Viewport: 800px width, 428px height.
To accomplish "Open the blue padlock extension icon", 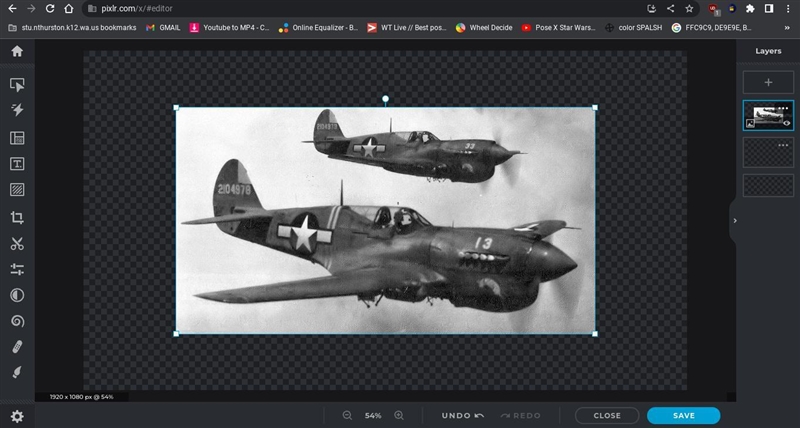I will pyautogui.click(x=732, y=9).
